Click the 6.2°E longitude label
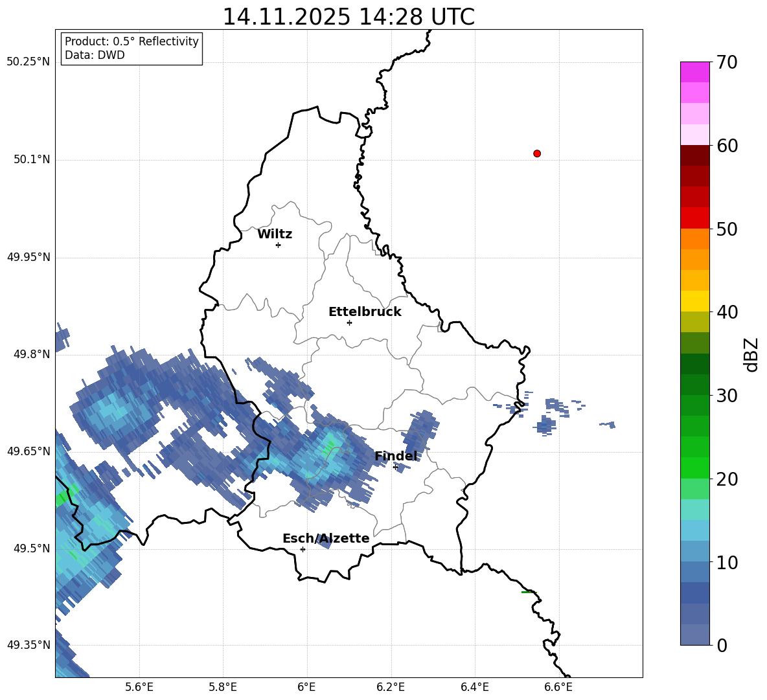This screenshot has height=700, width=767. pyautogui.click(x=391, y=687)
